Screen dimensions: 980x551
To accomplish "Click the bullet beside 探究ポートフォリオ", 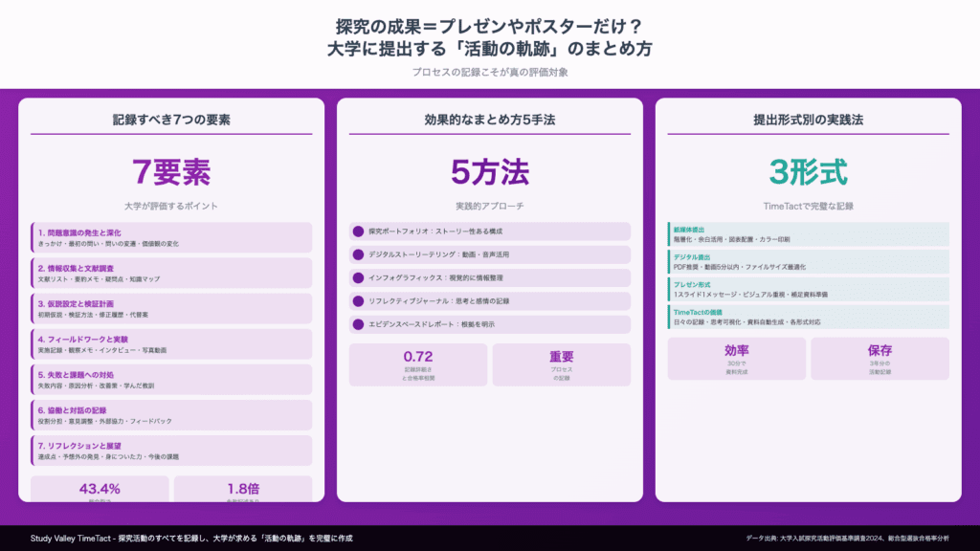I will [x=359, y=231].
